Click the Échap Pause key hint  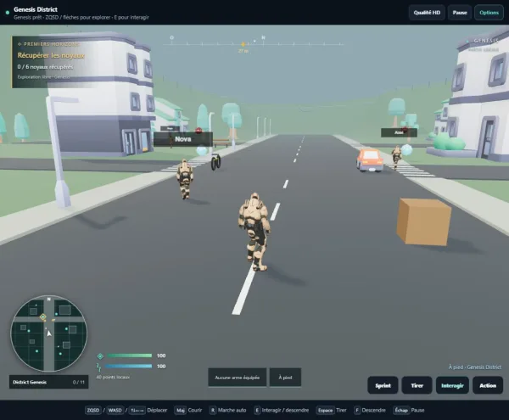[409, 411]
